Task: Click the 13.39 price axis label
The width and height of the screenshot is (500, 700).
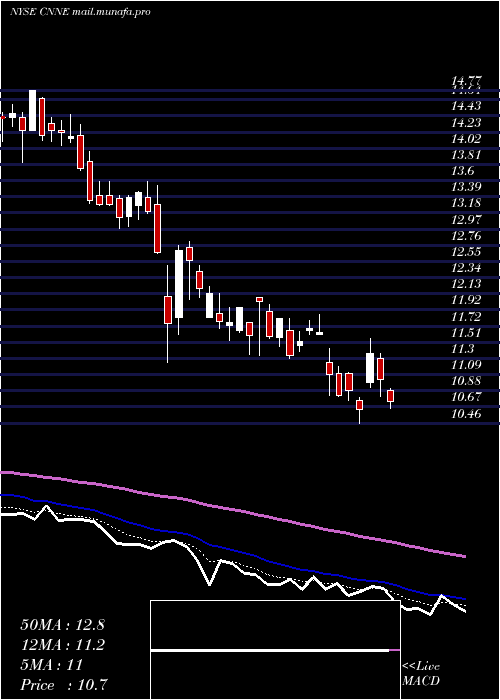Action: 466,187
